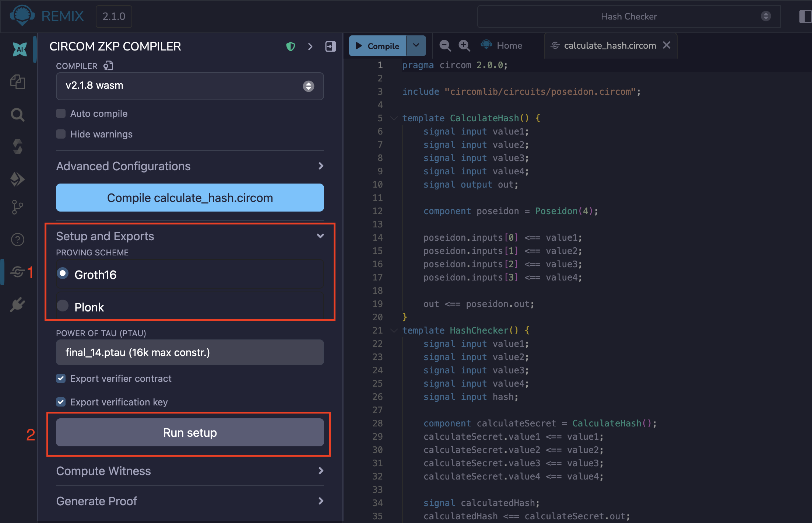Open the Power of Tau ptau dropdown
The width and height of the screenshot is (812, 523).
pos(190,352)
